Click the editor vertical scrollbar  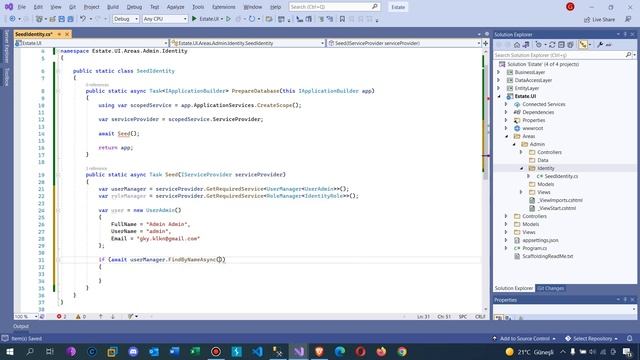point(486,180)
